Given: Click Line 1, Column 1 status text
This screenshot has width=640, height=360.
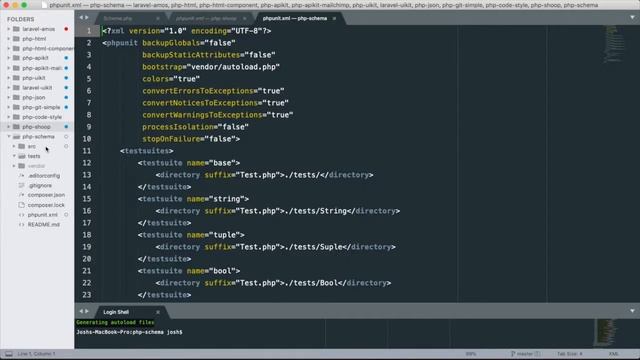Looking at the screenshot, I should 36,354.
